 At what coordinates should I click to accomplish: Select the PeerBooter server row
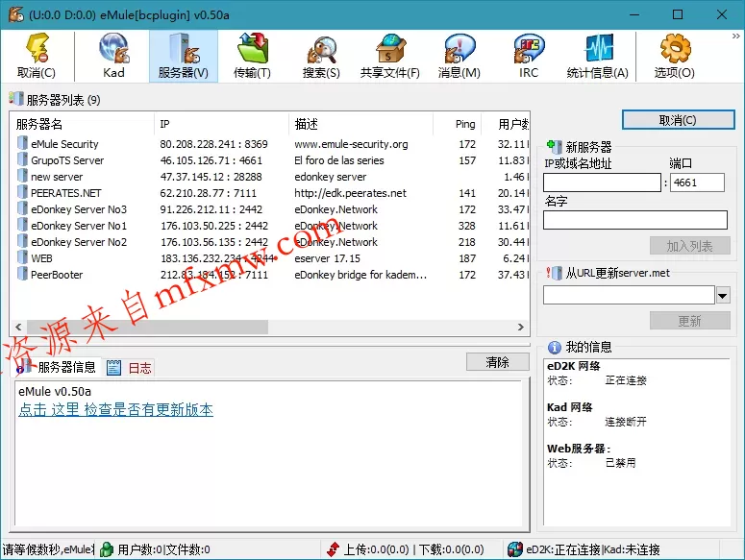pyautogui.click(x=270, y=275)
